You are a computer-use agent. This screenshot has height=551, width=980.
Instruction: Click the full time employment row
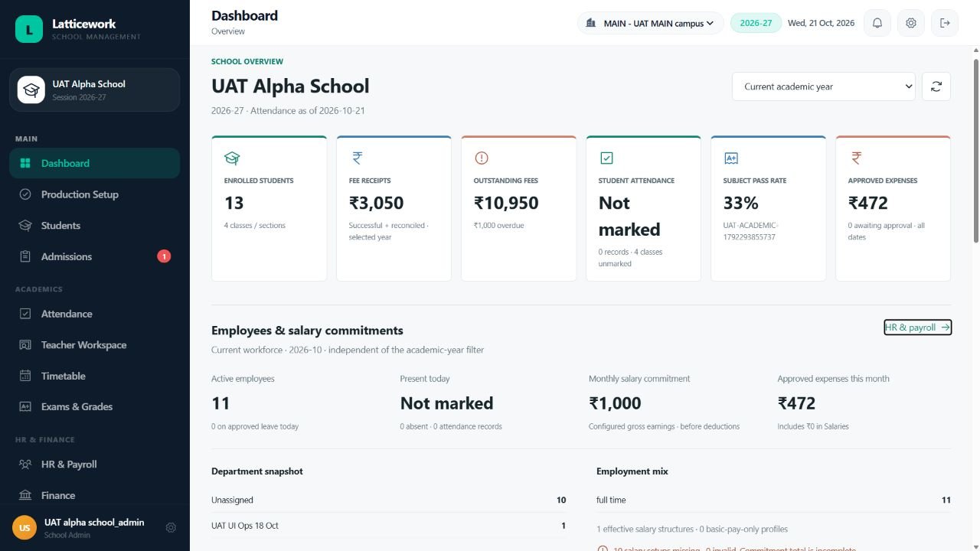pyautogui.click(x=773, y=500)
